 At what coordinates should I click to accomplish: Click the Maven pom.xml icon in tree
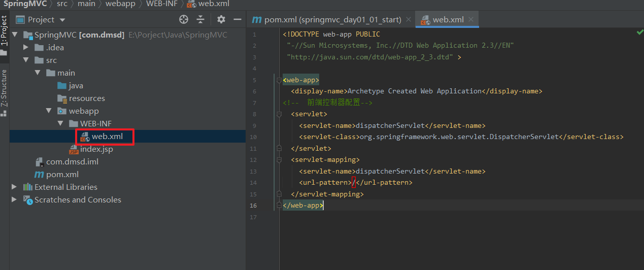pyautogui.click(x=39, y=175)
